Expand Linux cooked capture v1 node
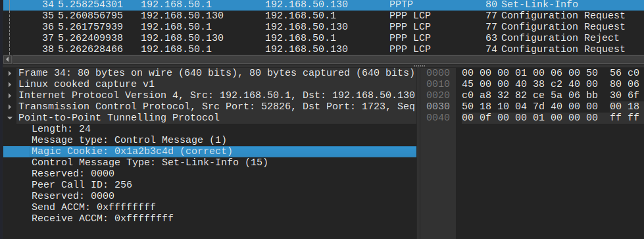This screenshot has width=644, height=239. [10, 84]
